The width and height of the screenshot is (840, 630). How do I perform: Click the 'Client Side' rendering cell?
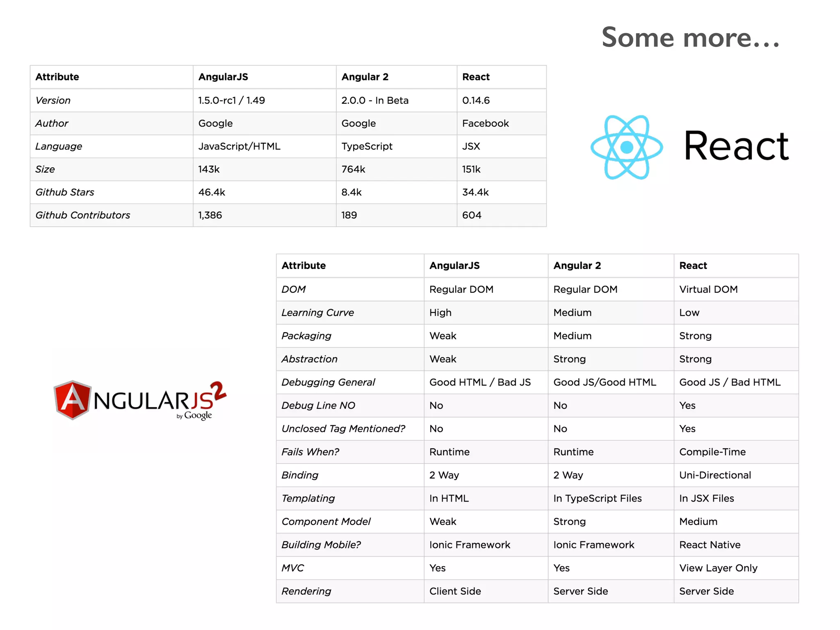[455, 591]
